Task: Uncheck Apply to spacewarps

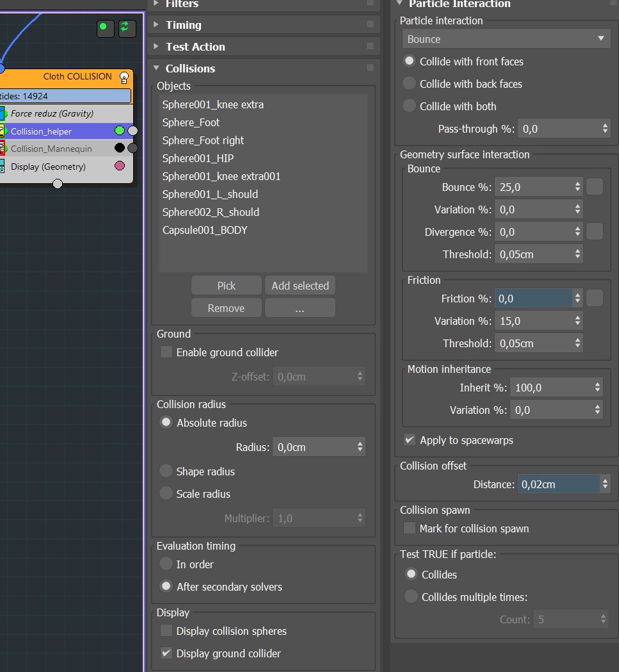Action: (x=410, y=440)
